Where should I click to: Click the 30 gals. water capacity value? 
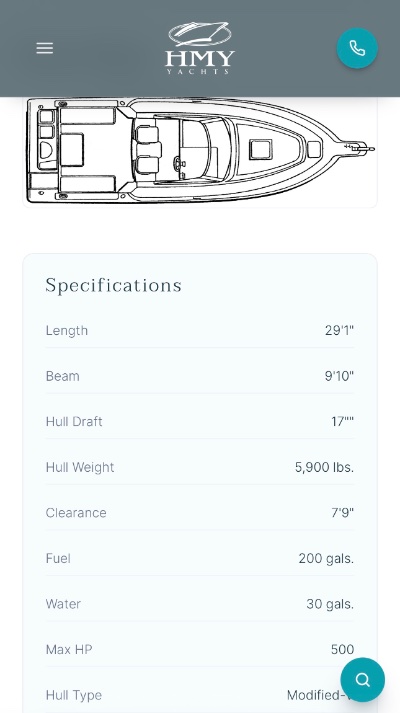330,604
